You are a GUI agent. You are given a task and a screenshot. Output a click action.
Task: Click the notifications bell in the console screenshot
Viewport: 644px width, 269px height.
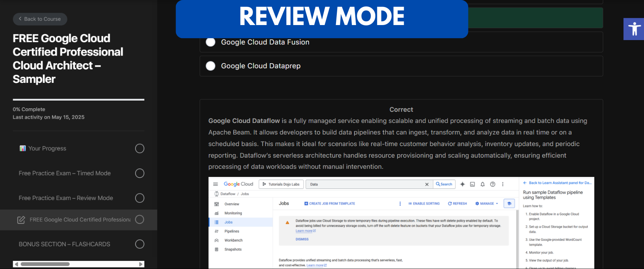pos(482,184)
